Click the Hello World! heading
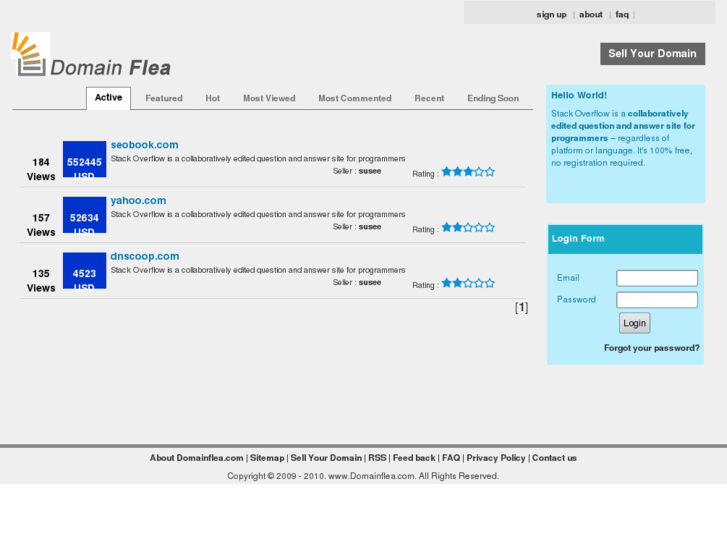Screen dimensions: 727x545 579,96
